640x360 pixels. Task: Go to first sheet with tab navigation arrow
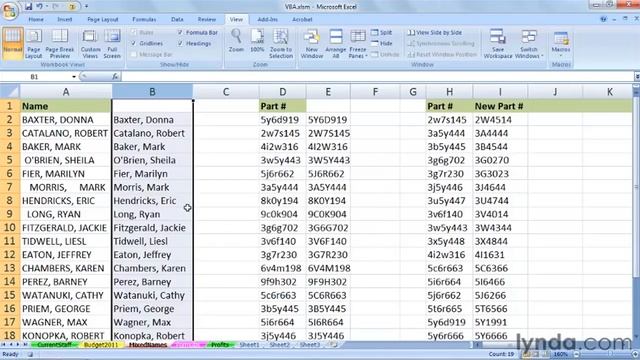4,345
